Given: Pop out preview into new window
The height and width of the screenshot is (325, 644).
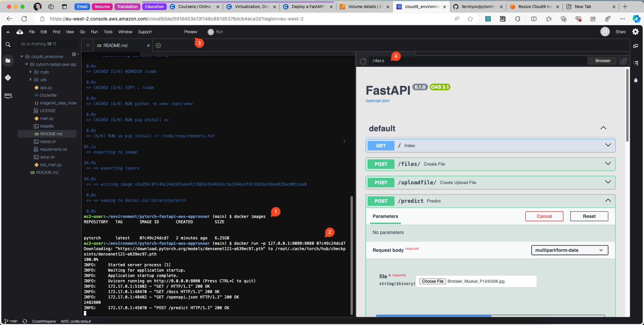Looking at the screenshot, I should pos(624,61).
